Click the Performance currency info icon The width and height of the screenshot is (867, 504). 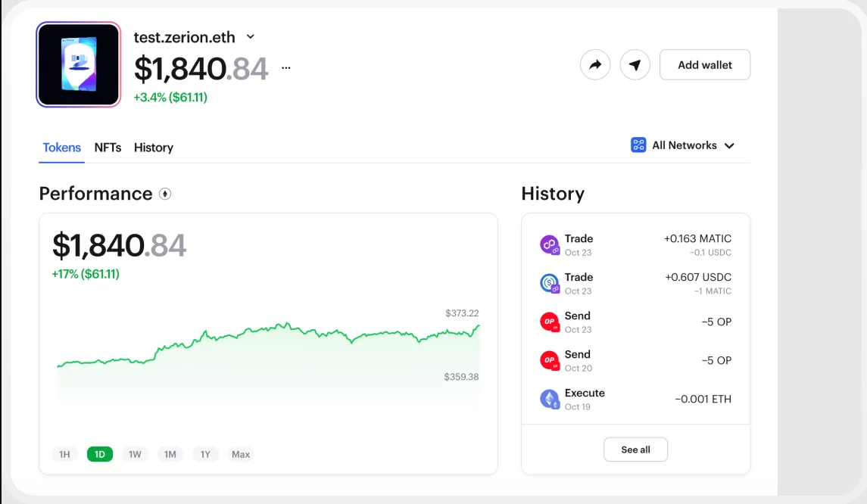[x=165, y=194]
